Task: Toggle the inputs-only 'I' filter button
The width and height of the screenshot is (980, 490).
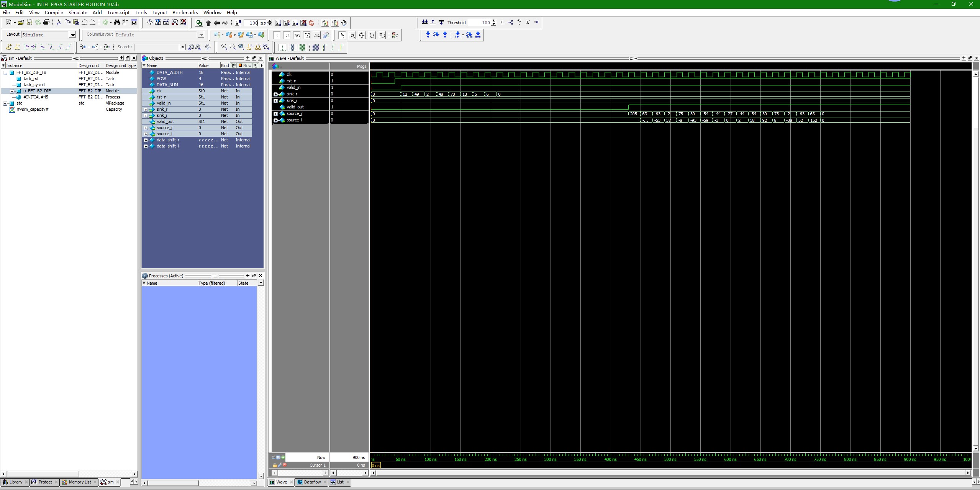Action: 277,36
